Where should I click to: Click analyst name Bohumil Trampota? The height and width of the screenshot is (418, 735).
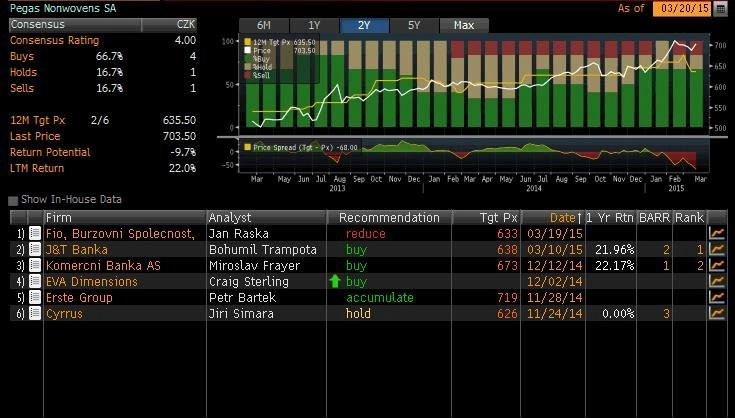pyautogui.click(x=263, y=249)
